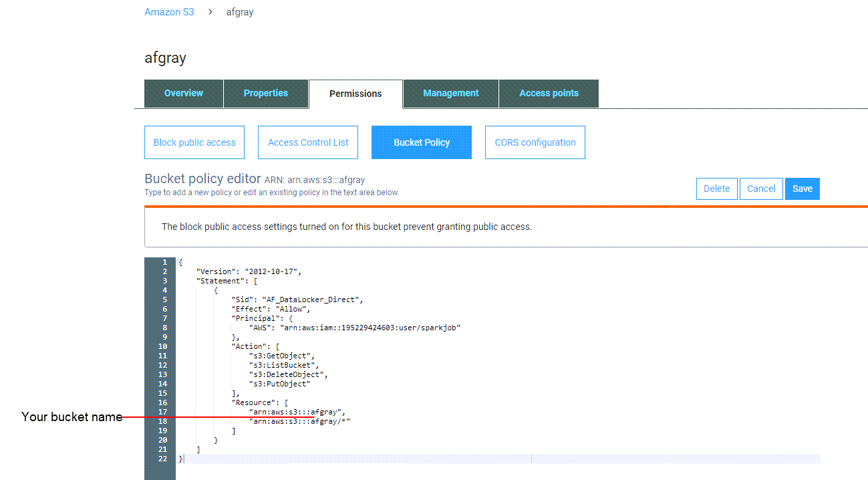Show the Access Control List section

[x=308, y=142]
